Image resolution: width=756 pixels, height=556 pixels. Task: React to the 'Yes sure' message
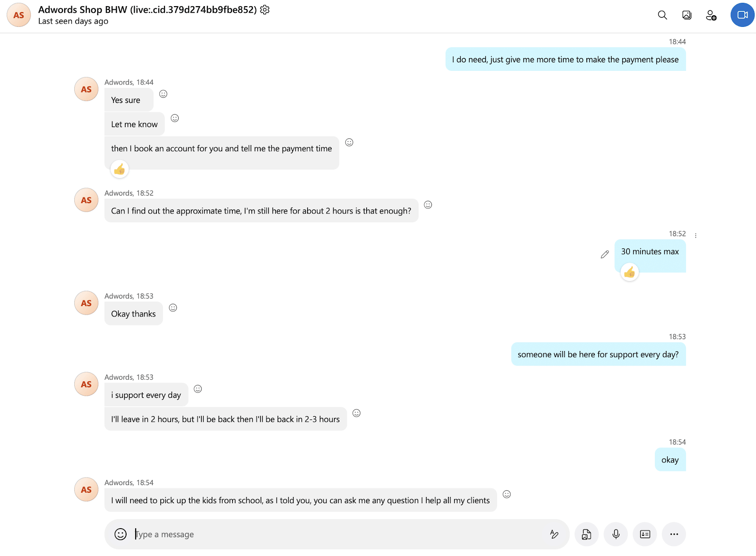163,94
